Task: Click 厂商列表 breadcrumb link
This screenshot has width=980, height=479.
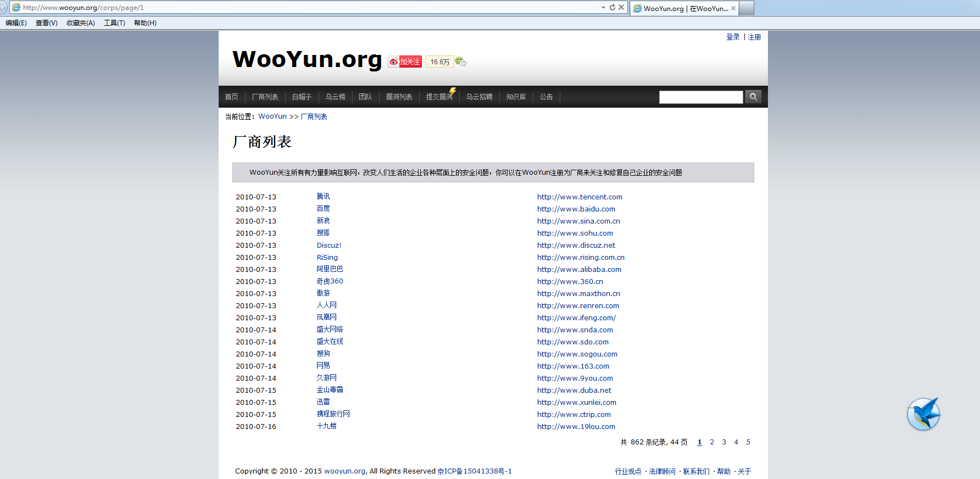Action: [314, 116]
